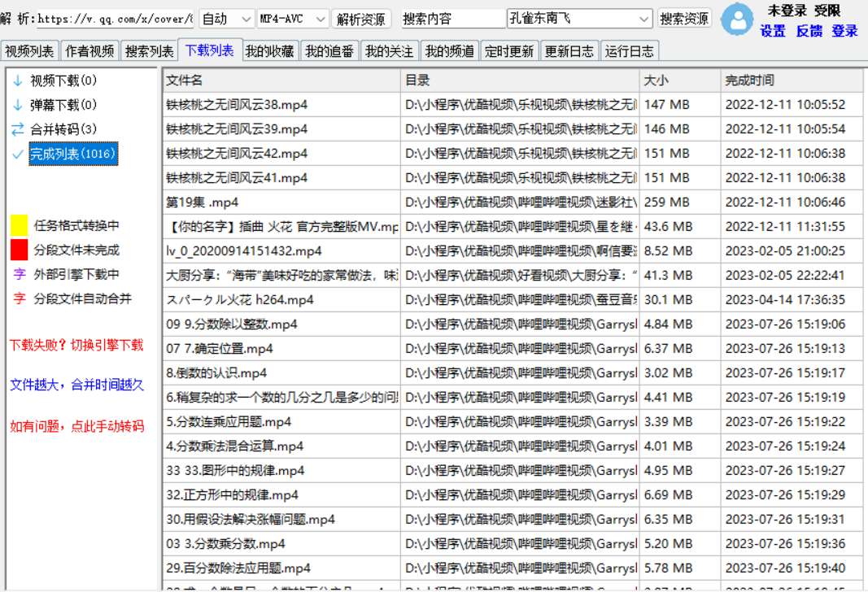This screenshot has height=592, width=868.
Task: Click the red 分段文件未完成 legend square
Action: pyautogui.click(x=18, y=249)
